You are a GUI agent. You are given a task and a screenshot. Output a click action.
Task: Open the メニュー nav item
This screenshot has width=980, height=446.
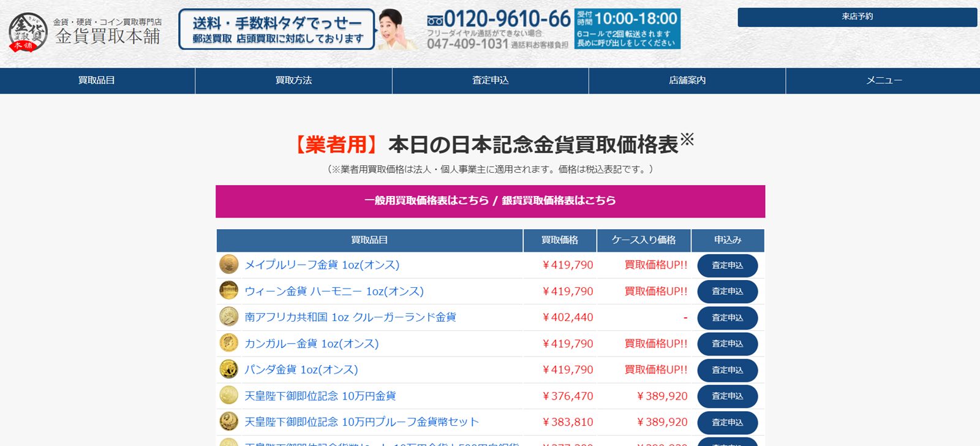883,81
